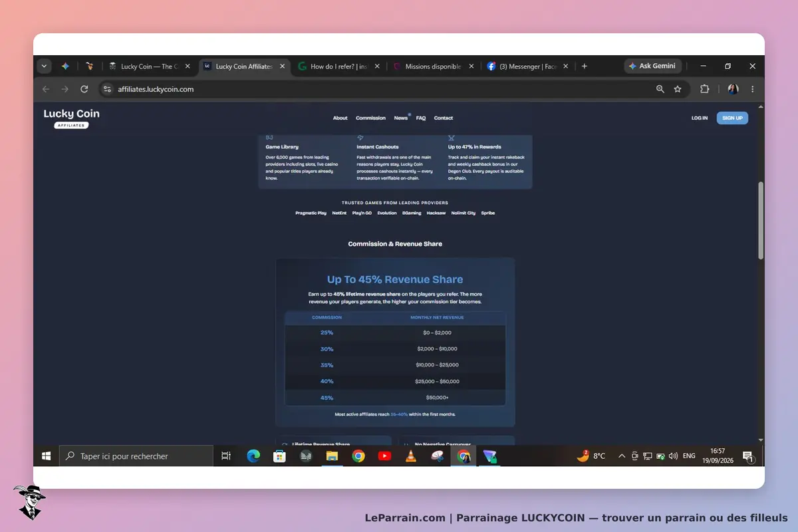798x532 pixels.
Task: Open Microsoft Store from taskbar
Action: click(279, 456)
